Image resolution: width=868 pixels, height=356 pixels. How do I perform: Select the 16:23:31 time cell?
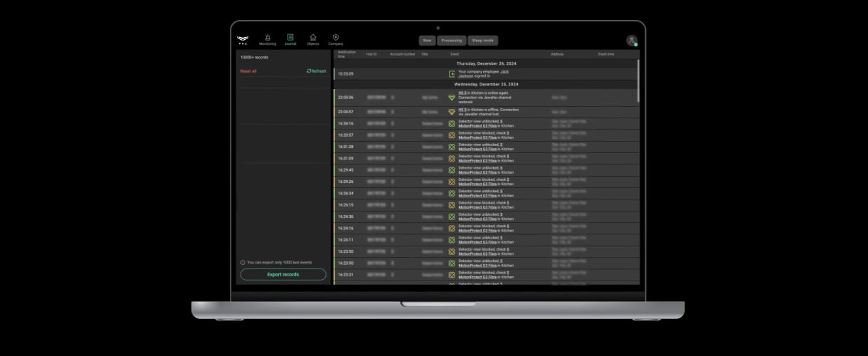[346, 274]
